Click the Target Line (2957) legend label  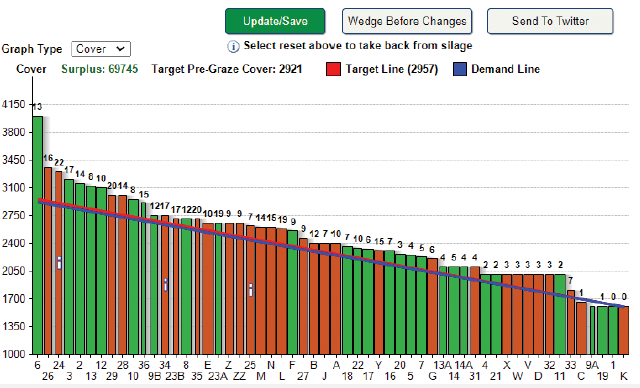point(391,69)
